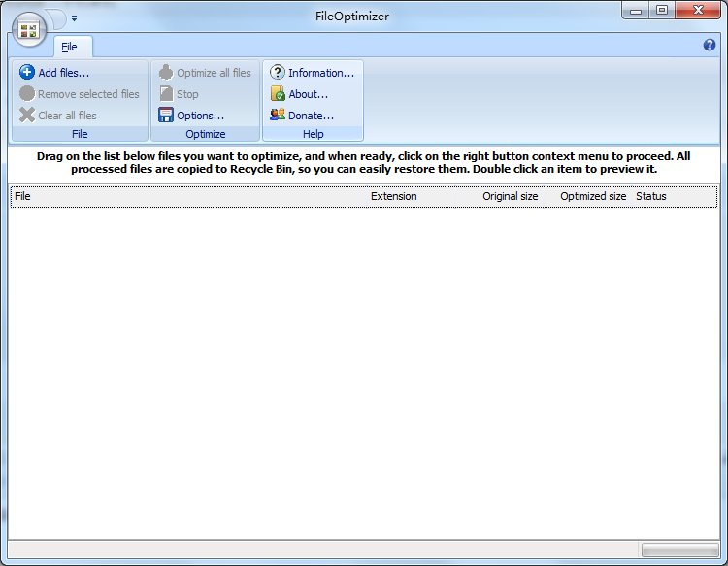Viewport: 728px width, 566px height.
Task: Click the X icon for Clear all files
Action: [27, 115]
